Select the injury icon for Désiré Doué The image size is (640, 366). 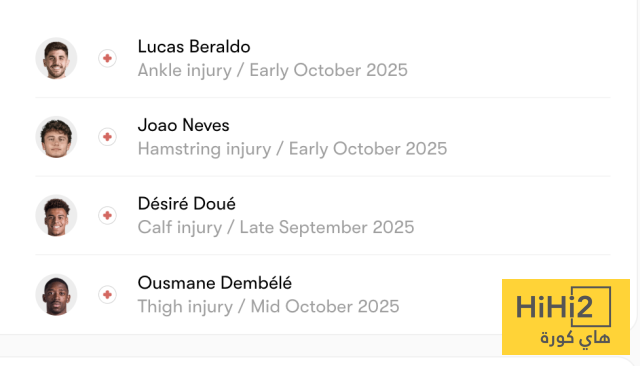click(x=107, y=215)
